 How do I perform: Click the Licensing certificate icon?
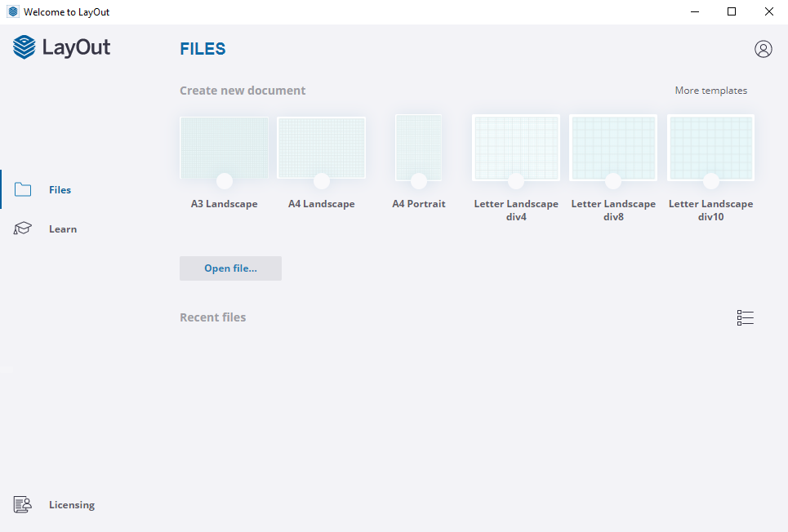pyautogui.click(x=23, y=504)
